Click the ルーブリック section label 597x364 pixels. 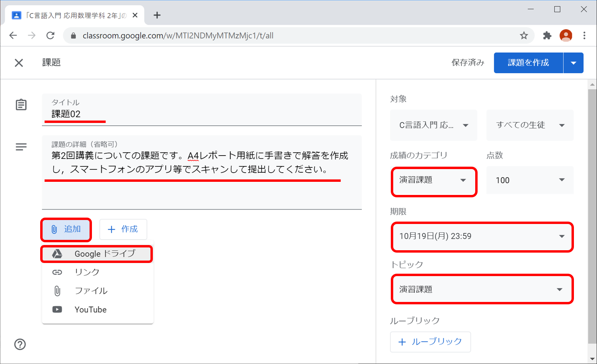tap(415, 321)
